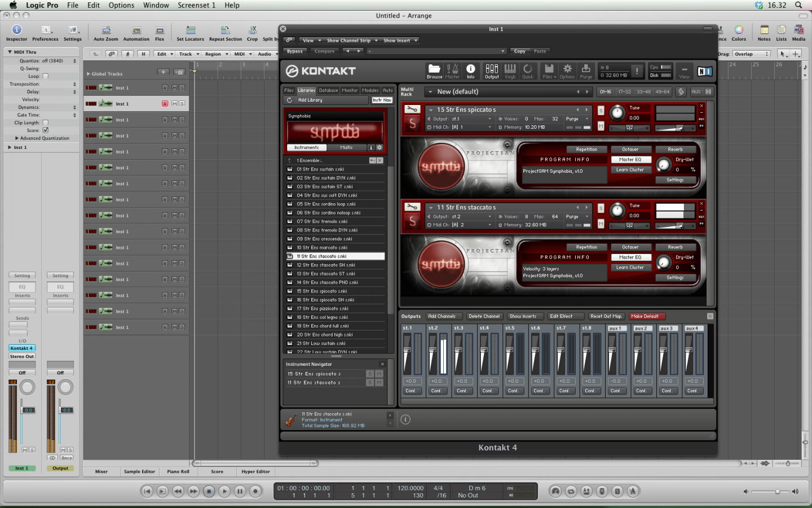Image resolution: width=812 pixels, height=508 pixels.
Task: Click the Bypass button
Action: (295, 51)
